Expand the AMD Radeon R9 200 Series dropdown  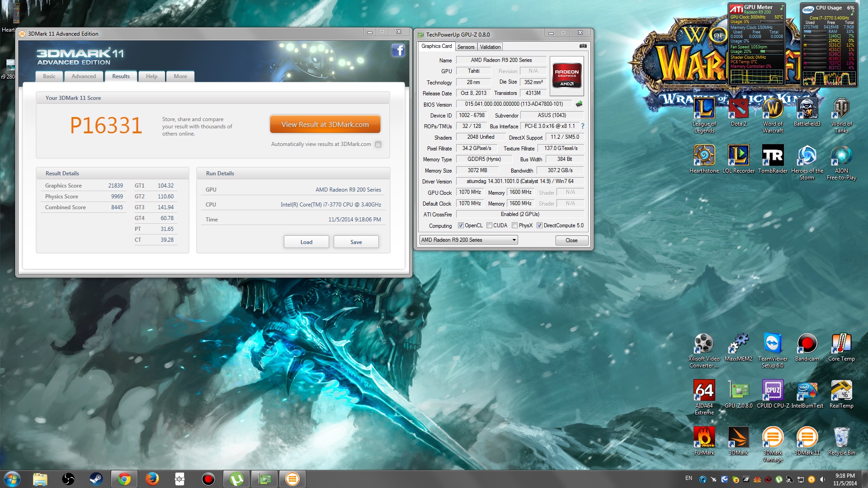[x=514, y=240]
